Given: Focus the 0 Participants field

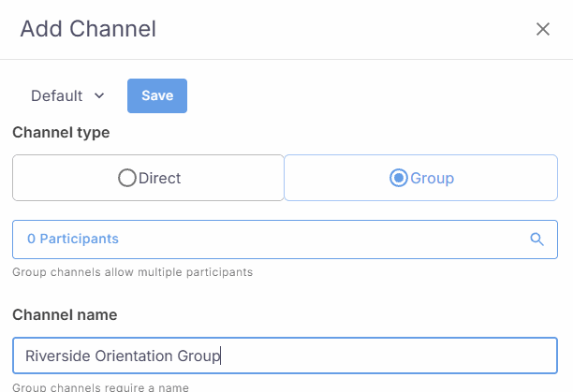Looking at the screenshot, I should tap(285, 240).
